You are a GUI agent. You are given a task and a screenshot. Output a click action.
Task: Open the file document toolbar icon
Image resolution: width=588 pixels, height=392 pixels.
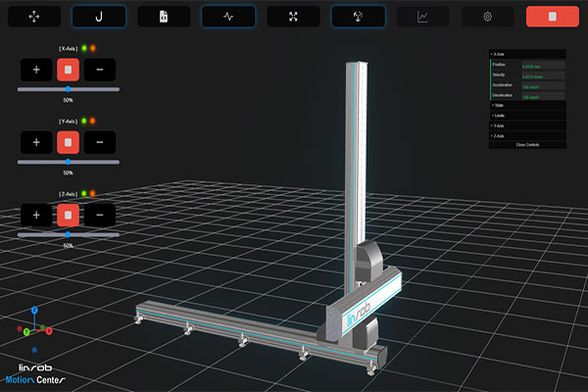pos(164,17)
